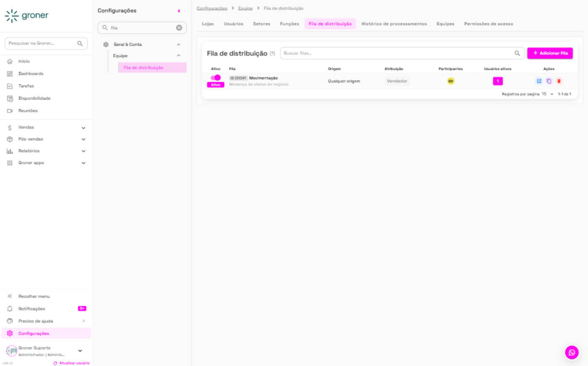Image resolution: width=588 pixels, height=366 pixels.
Task: Open the GV participant avatar
Action: 451,81
